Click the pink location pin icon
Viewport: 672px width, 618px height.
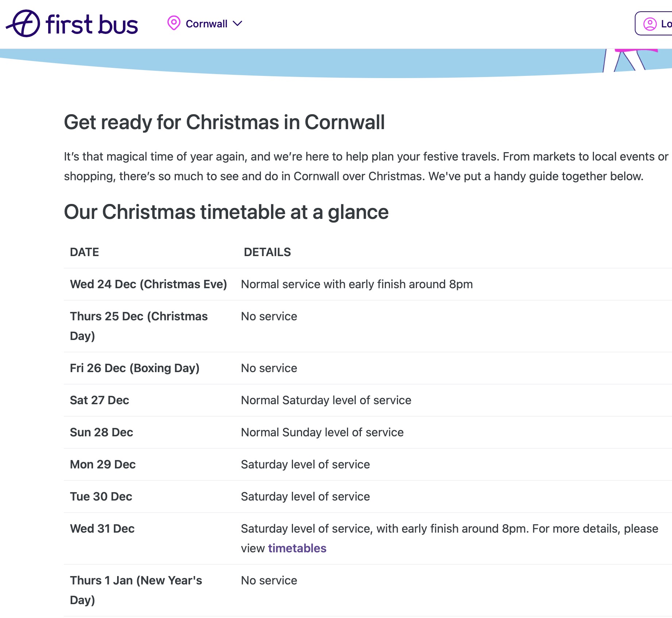tap(174, 23)
